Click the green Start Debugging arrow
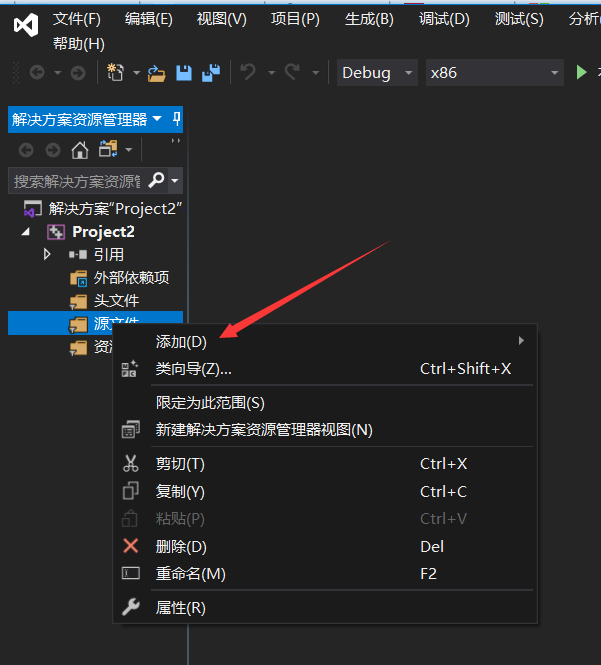This screenshot has height=665, width=601. click(x=582, y=73)
